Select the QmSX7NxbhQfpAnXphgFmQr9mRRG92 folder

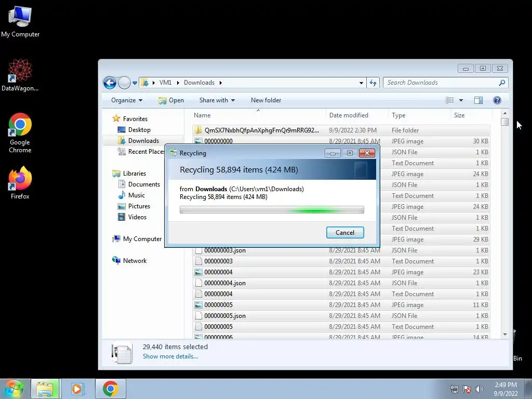341,130
